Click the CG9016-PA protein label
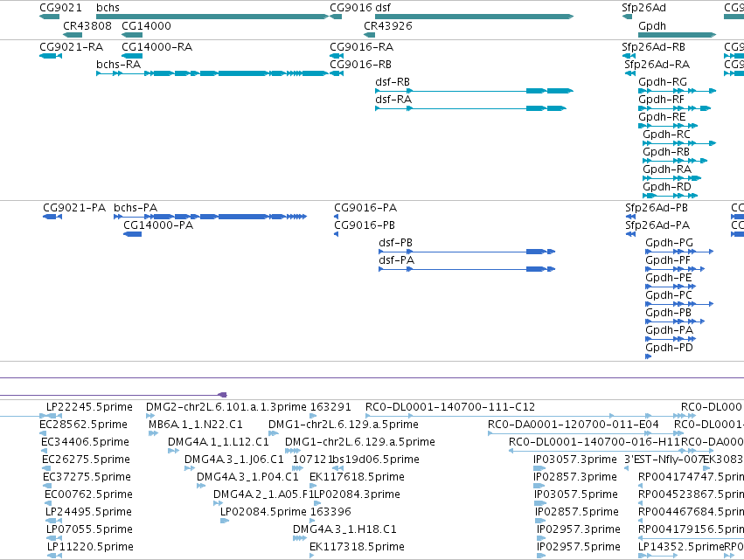This screenshot has height=560, width=744. coord(365,208)
